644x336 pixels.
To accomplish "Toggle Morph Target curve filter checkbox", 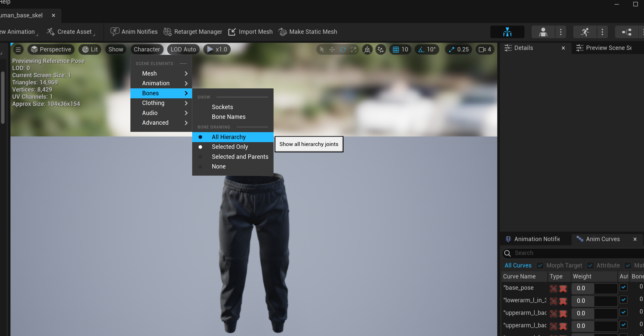I will pyautogui.click(x=540, y=265).
